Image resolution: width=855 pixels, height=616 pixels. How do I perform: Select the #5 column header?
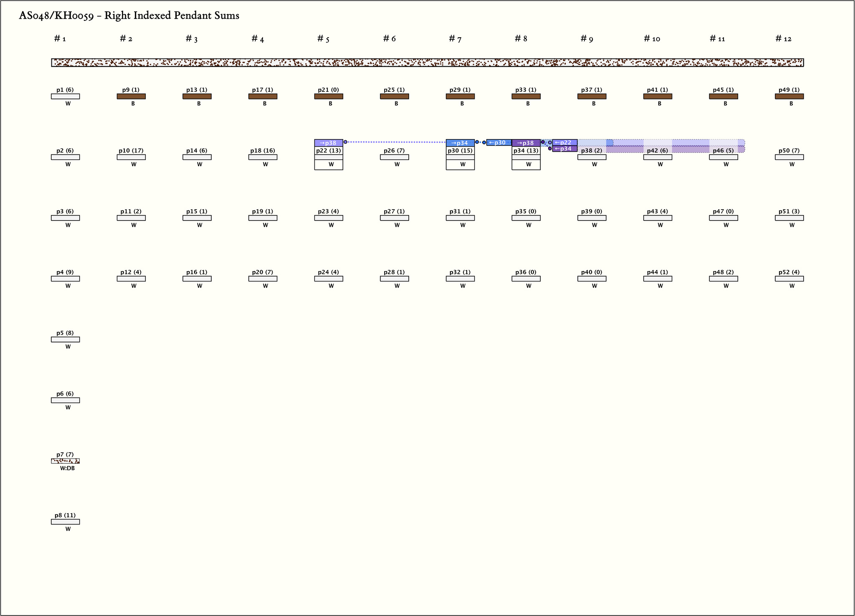coord(323,39)
